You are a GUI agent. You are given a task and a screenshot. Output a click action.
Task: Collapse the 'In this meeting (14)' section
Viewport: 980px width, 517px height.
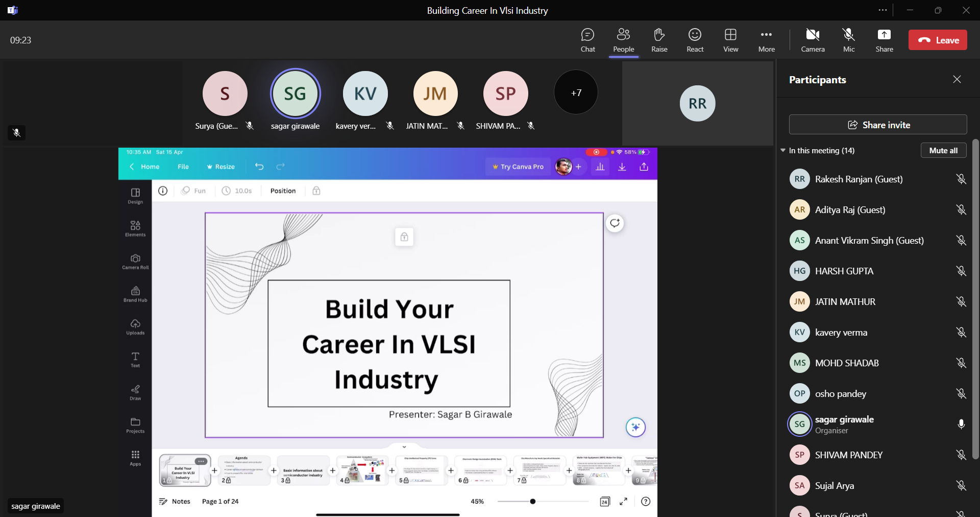[x=783, y=151]
